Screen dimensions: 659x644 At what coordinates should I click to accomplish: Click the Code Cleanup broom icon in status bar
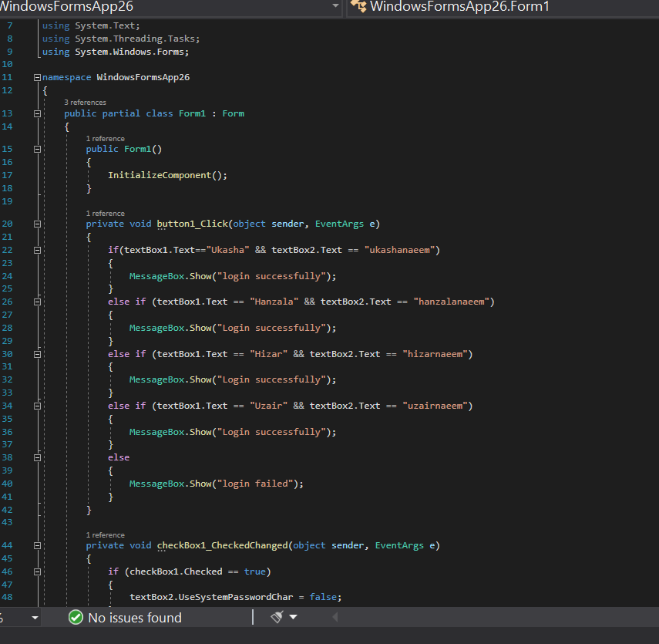tap(277, 617)
